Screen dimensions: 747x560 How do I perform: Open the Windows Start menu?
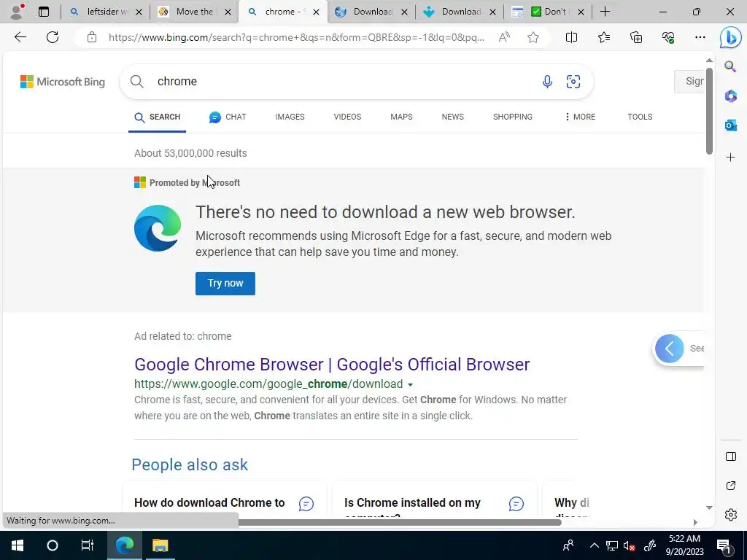tap(18, 545)
